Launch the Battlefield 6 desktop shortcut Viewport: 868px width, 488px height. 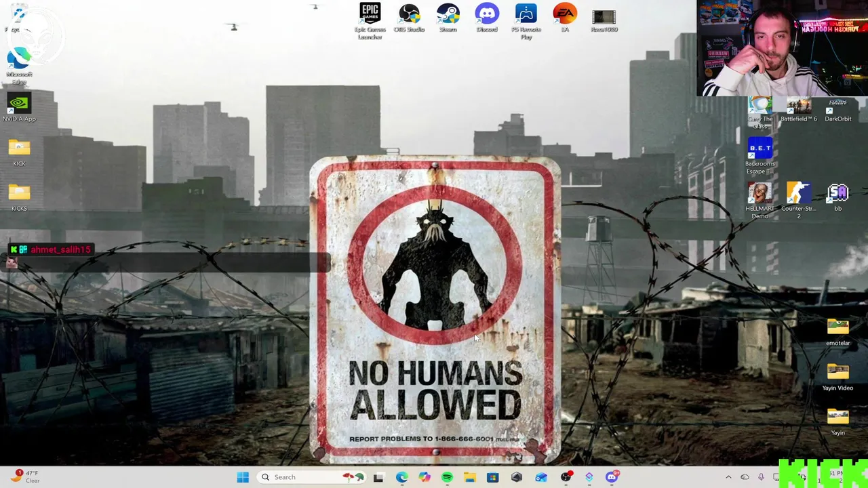pos(799,110)
